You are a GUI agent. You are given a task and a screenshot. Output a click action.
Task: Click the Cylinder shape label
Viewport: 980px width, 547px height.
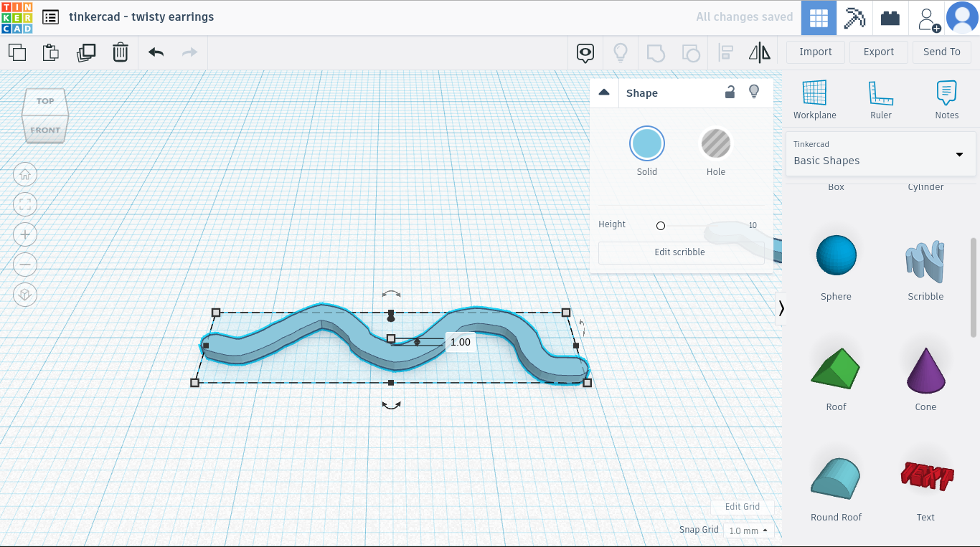click(925, 187)
